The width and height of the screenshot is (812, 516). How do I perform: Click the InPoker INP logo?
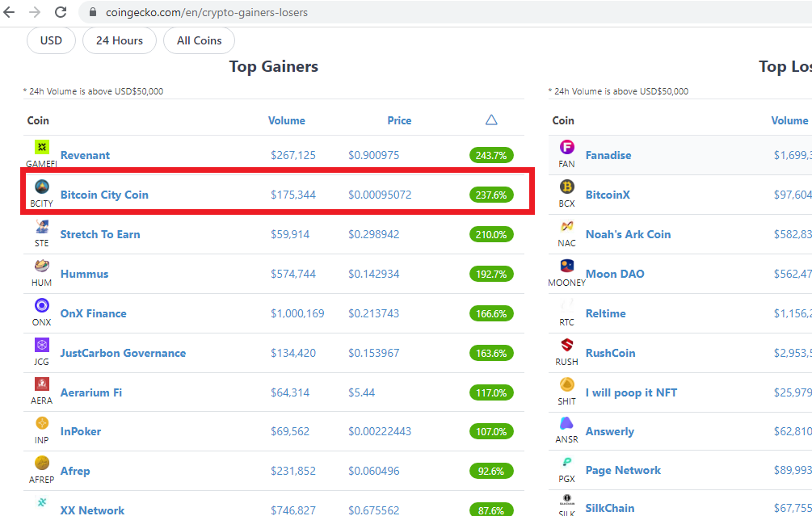point(42,423)
